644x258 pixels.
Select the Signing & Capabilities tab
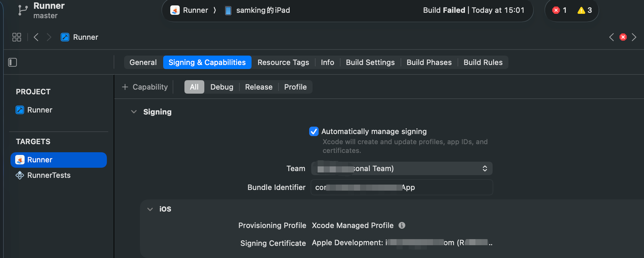coord(207,62)
